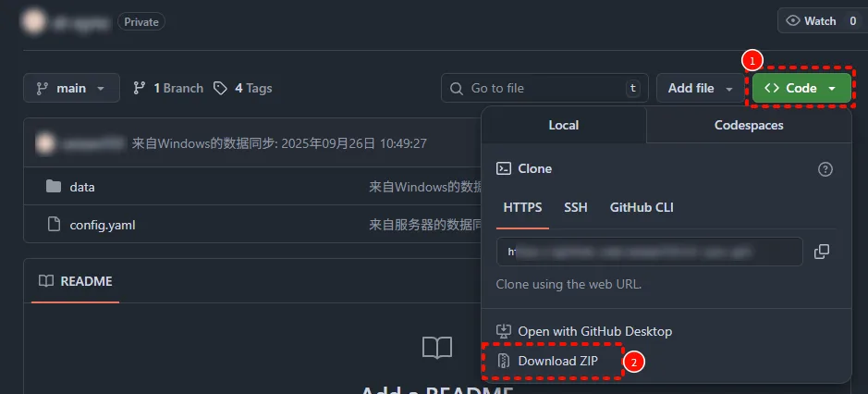The height and width of the screenshot is (394, 868).
Task: Switch to the Codespaces tab
Action: (x=749, y=125)
